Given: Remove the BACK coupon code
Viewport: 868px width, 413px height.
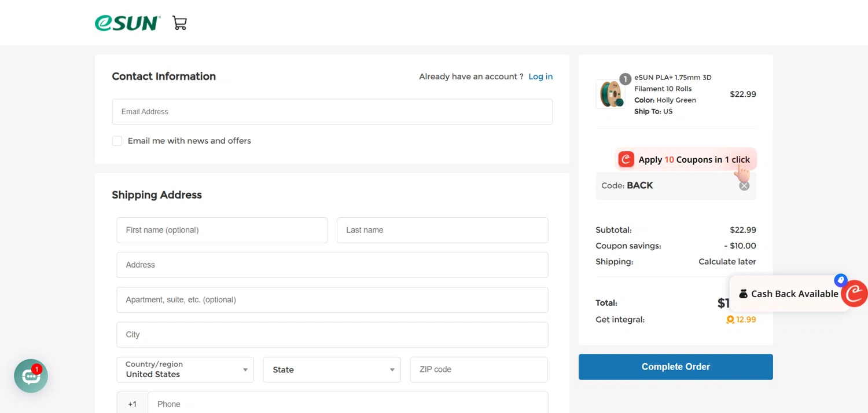Looking at the screenshot, I should click(x=744, y=185).
